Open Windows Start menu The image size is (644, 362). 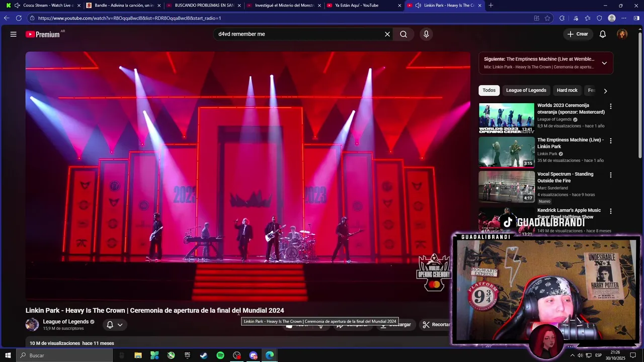8,355
